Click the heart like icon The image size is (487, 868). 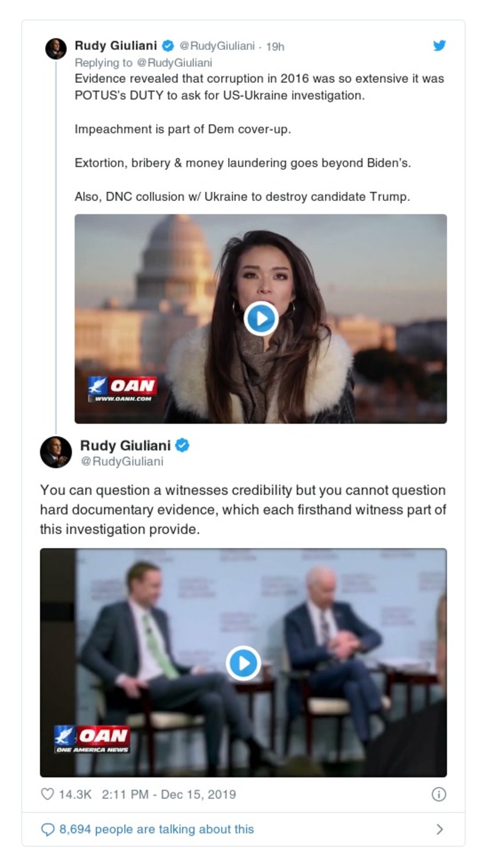click(47, 794)
